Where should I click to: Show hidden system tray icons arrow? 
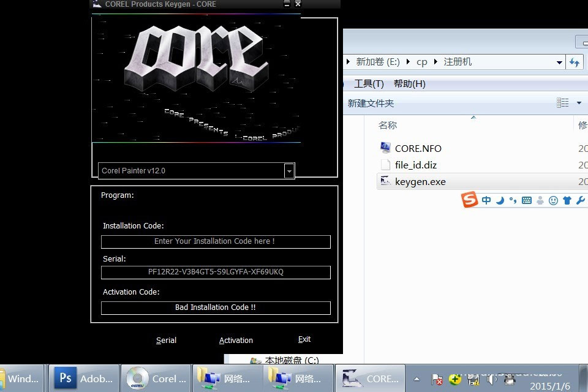417,379
